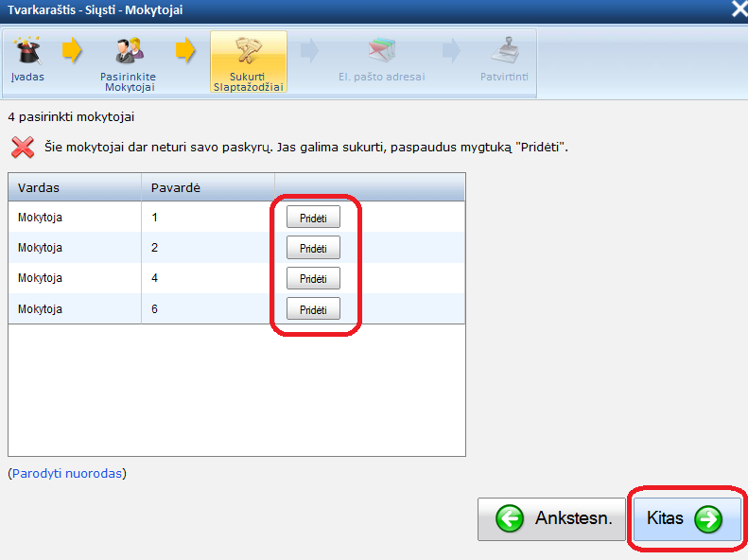The width and height of the screenshot is (748, 560).
Task: Close the Tvarkaraštis dialog window
Action: 739,9
